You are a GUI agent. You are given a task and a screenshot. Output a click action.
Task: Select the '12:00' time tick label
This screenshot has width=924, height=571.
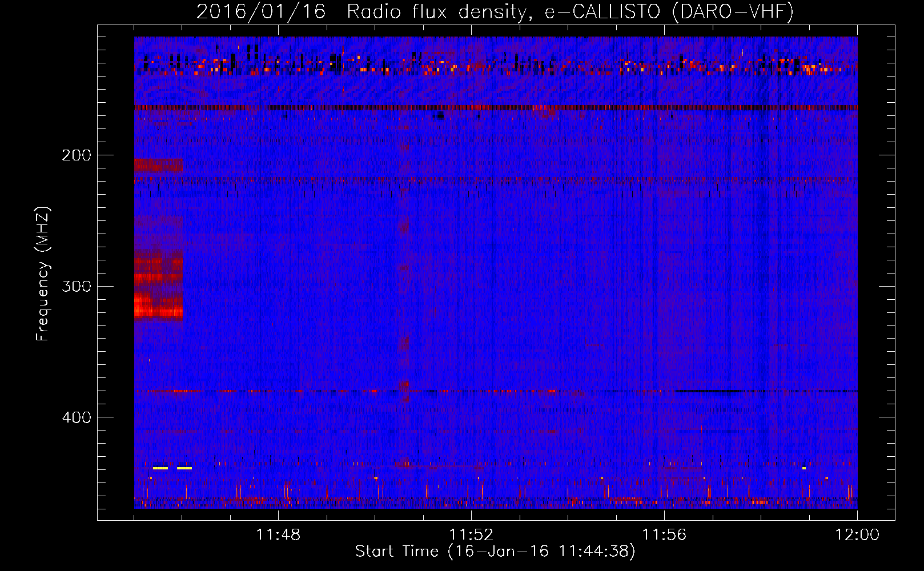click(x=857, y=534)
